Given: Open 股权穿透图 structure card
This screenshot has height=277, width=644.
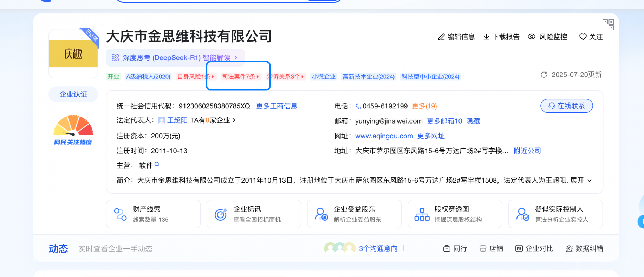Looking at the screenshot, I should pyautogui.click(x=455, y=214).
